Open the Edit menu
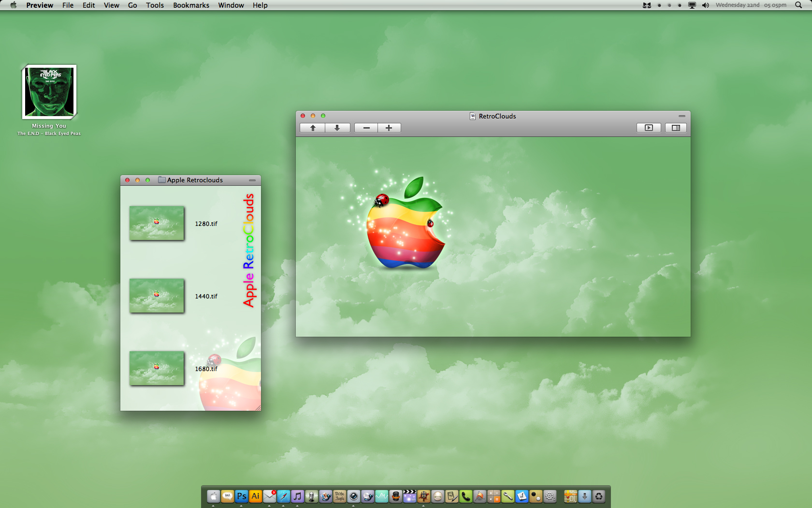Image resolution: width=812 pixels, height=508 pixels. coord(88,5)
